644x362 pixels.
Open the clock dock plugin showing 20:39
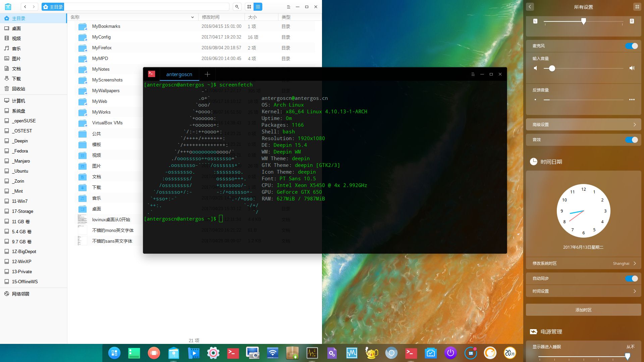coord(510,353)
